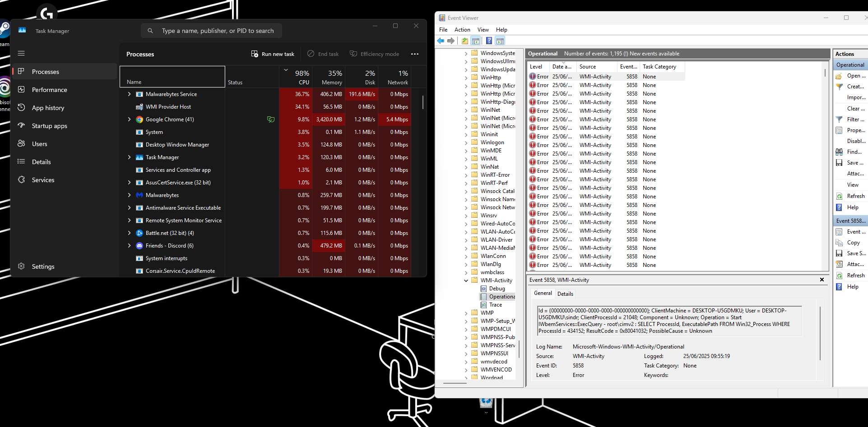Expand Google Chrome (41) process group
This screenshot has height=427, width=868.
point(129,119)
